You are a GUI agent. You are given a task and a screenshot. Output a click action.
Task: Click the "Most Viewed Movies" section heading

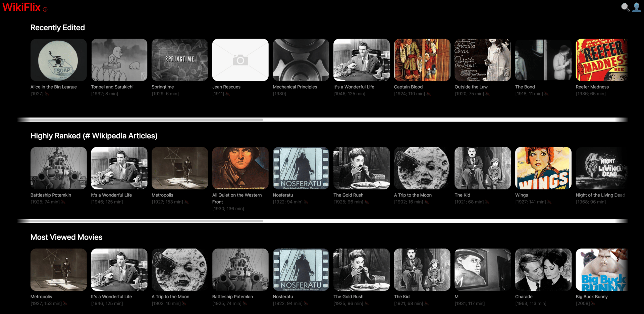click(66, 237)
